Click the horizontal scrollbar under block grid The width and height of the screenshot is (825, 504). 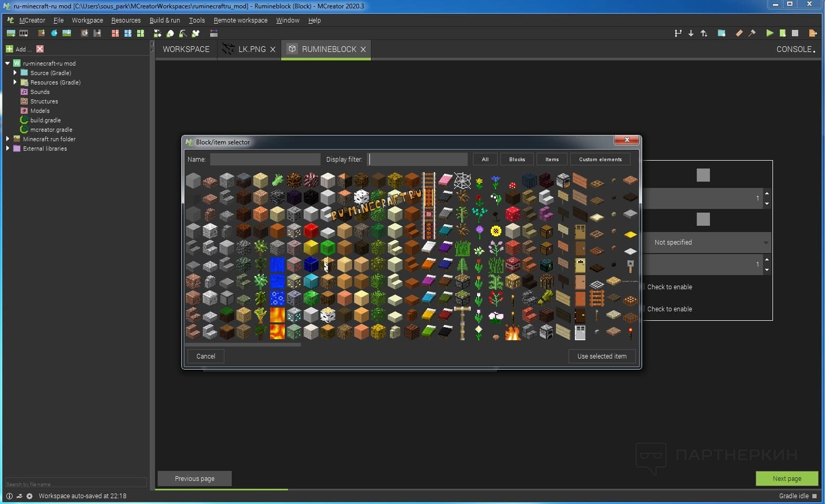pyautogui.click(x=244, y=345)
